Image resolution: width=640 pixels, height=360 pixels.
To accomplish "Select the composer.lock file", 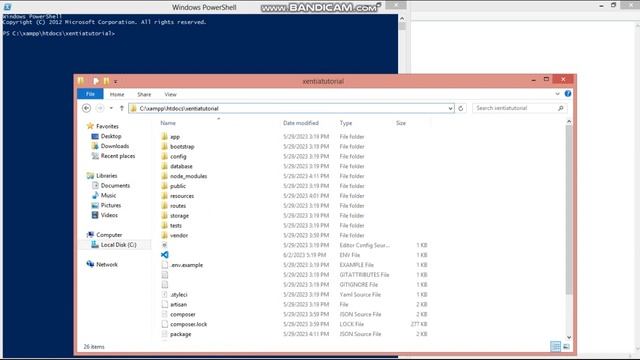I will tap(189, 324).
